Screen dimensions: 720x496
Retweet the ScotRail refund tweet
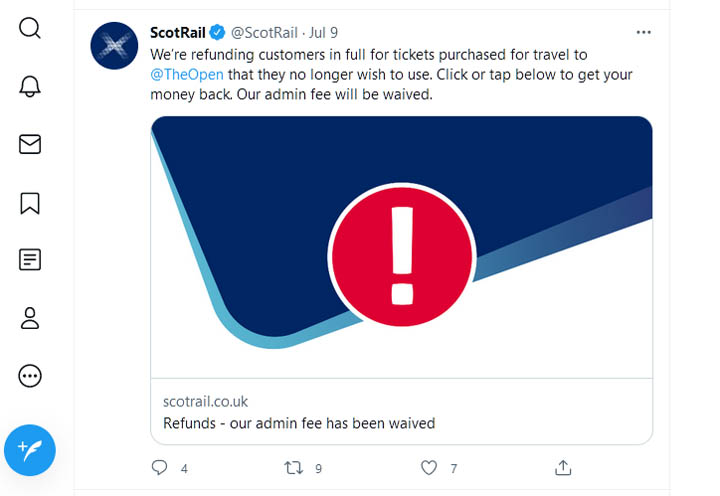pos(293,468)
